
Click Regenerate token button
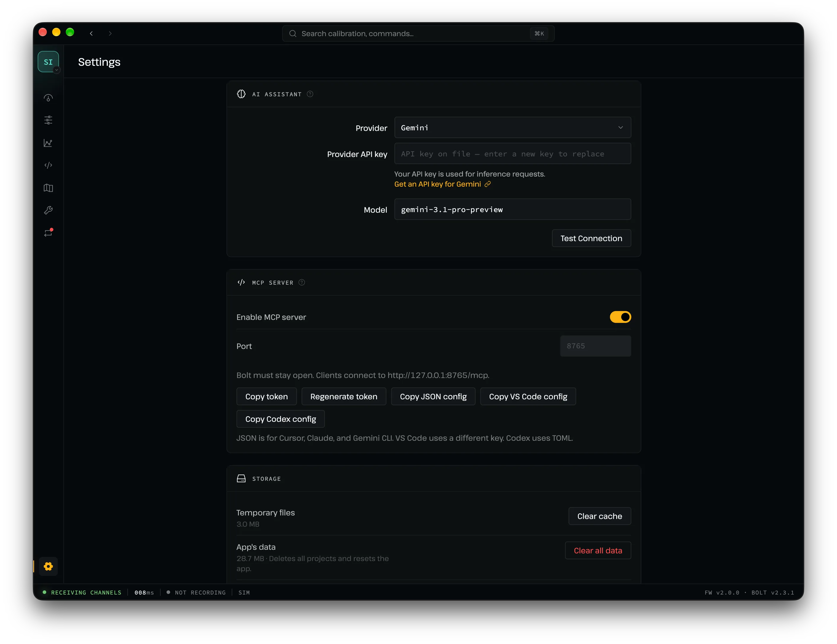tap(344, 397)
